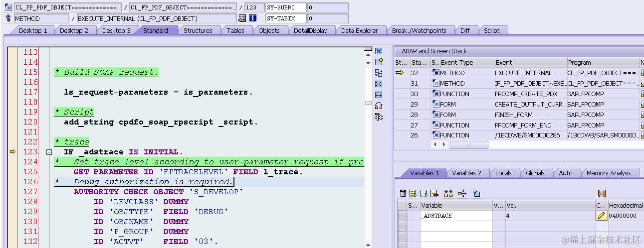
Task: Switch to the DetailDisplay tab
Action: (310, 30)
